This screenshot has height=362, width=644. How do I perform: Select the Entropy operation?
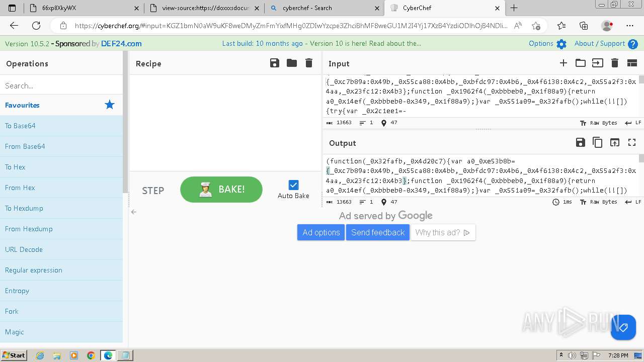pos(61,291)
